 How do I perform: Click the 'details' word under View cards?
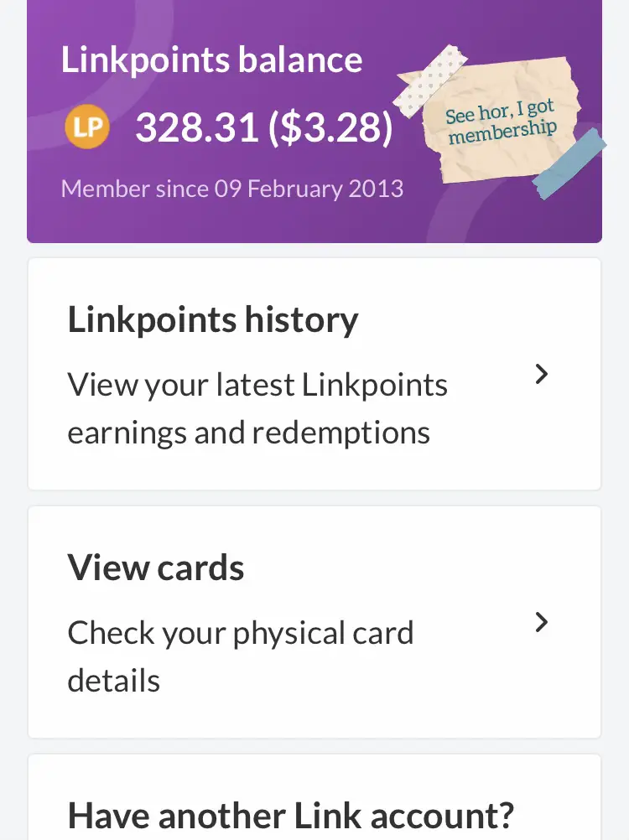pyautogui.click(x=113, y=680)
